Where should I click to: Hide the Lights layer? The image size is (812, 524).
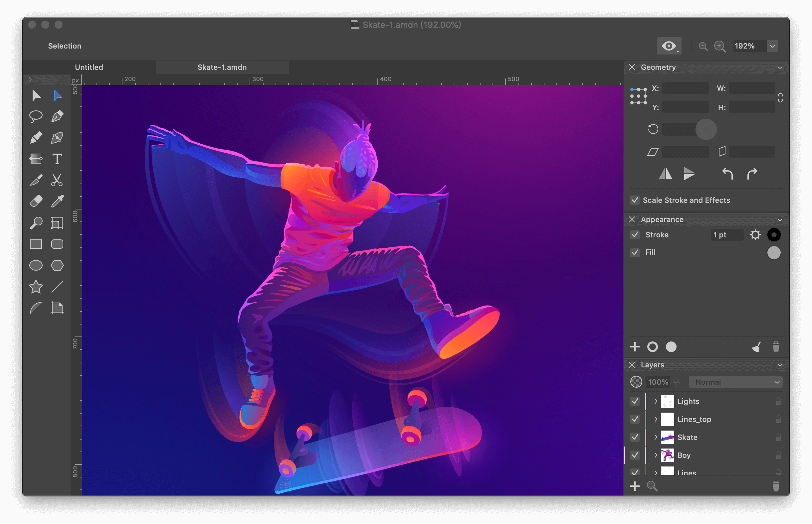pyautogui.click(x=635, y=401)
